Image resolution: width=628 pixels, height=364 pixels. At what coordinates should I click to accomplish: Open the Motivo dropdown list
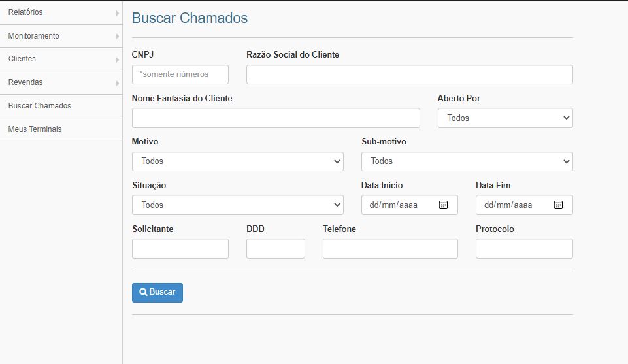[x=237, y=161]
